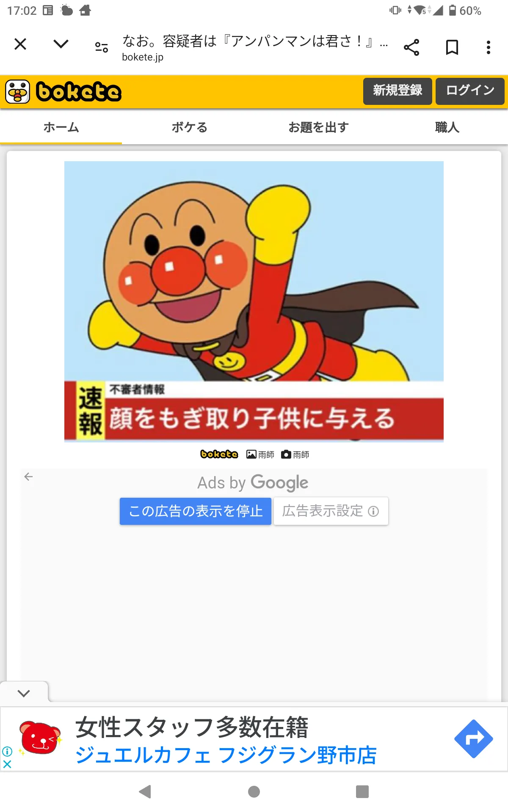The width and height of the screenshot is (508, 812).
Task: Open the three-dot overflow menu
Action: pos(489,47)
